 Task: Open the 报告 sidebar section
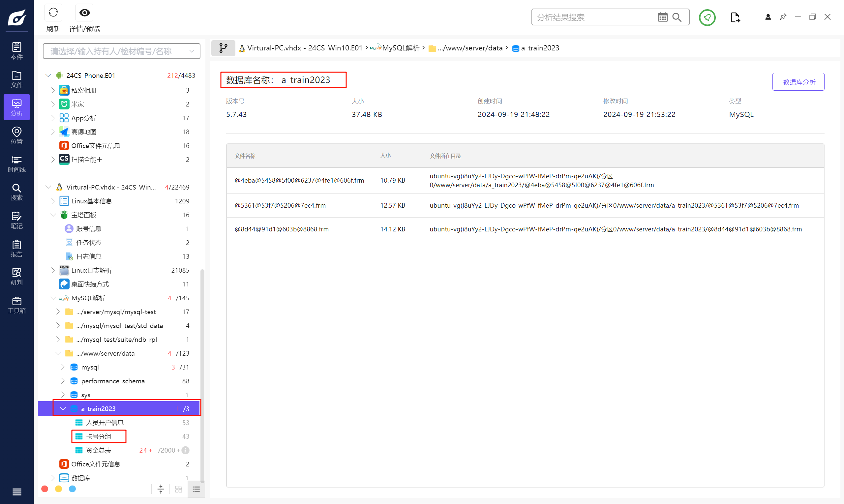point(16,248)
